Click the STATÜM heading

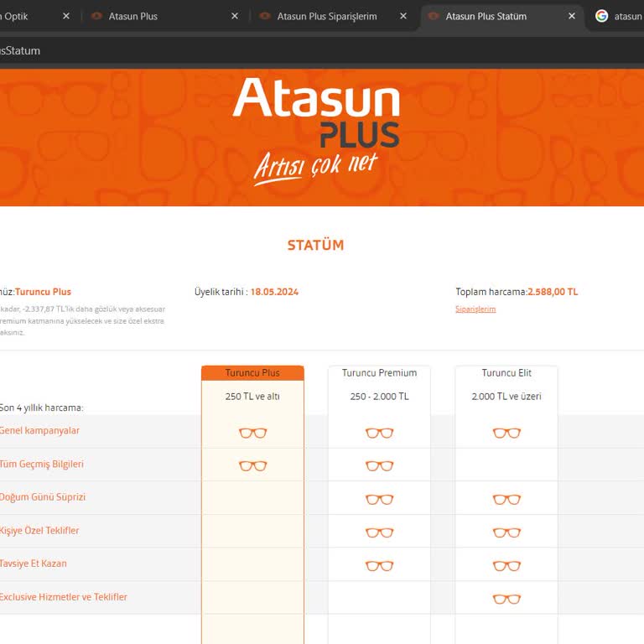click(x=315, y=245)
